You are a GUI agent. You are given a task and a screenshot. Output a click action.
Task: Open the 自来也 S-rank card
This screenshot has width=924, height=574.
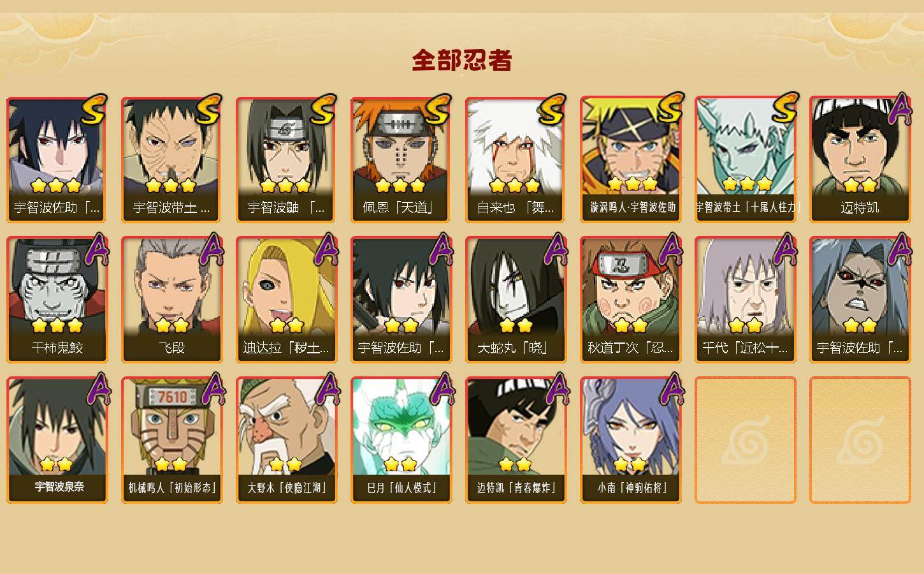516,159
